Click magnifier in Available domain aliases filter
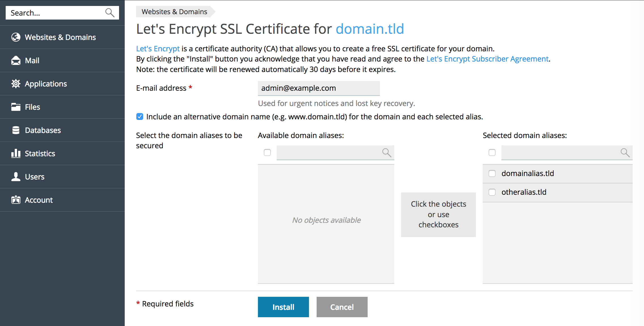Image resolution: width=644 pixels, height=326 pixels. pos(387,153)
